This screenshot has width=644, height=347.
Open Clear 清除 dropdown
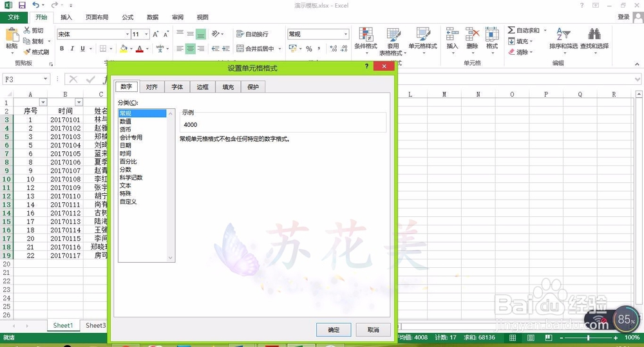pos(520,52)
